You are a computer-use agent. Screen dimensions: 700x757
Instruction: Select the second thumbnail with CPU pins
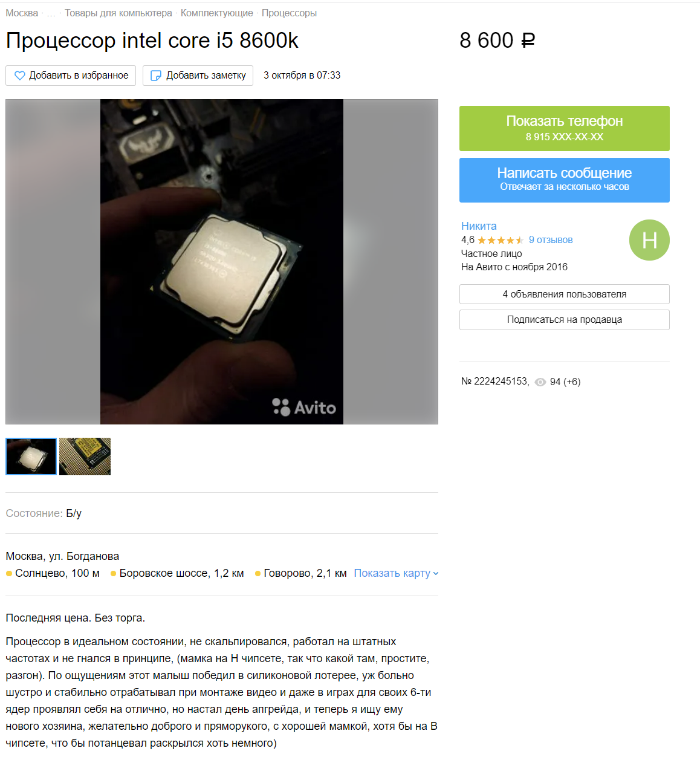point(85,456)
